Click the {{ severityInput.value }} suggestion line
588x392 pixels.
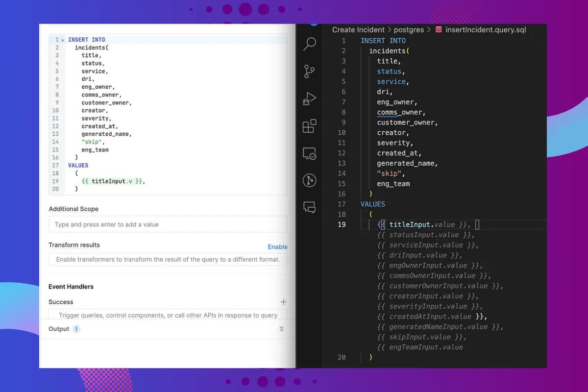tap(430, 306)
